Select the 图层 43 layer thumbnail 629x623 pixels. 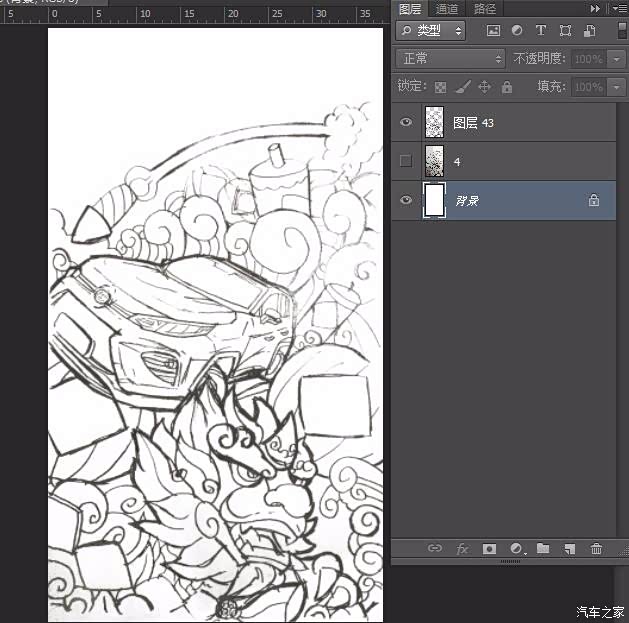coord(434,122)
